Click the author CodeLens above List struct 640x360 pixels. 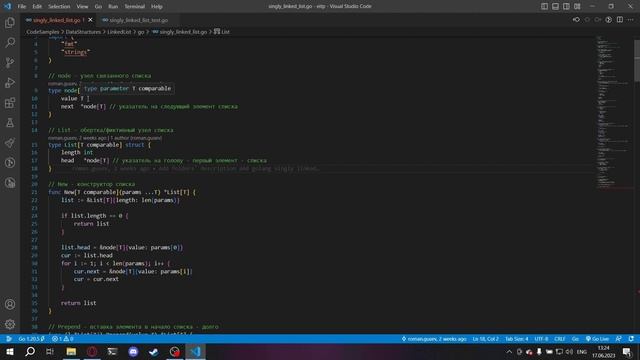104,138
